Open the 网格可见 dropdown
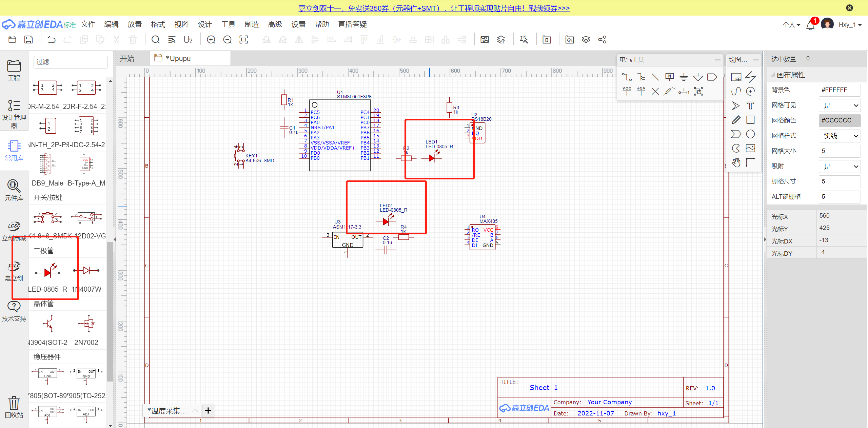Image resolution: width=868 pixels, height=428 pixels. [840, 105]
